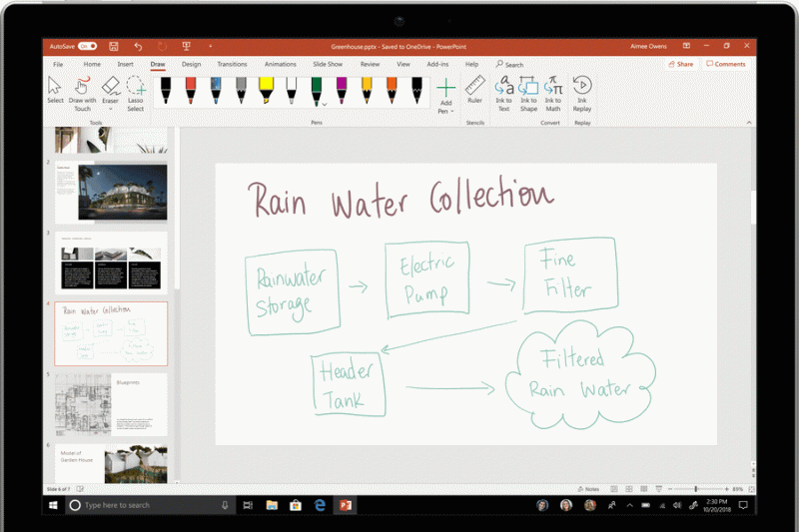Click the Save icon in title bar
Viewport: 799px width, 532px height.
pyautogui.click(x=114, y=46)
